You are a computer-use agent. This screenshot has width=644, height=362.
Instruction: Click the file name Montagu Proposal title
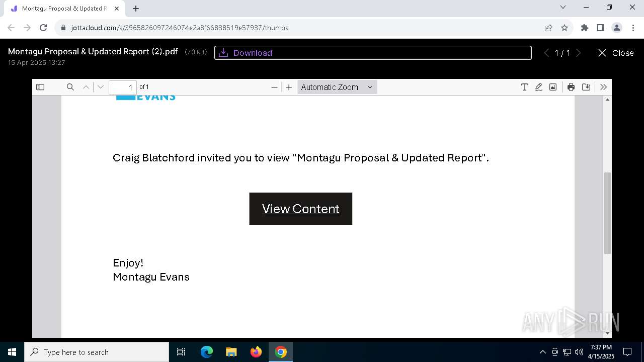pyautogui.click(x=93, y=52)
